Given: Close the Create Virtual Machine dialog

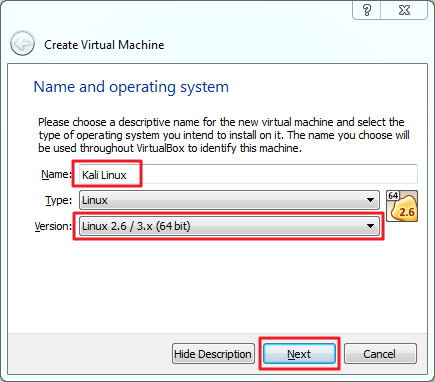Looking at the screenshot, I should tap(404, 10).
